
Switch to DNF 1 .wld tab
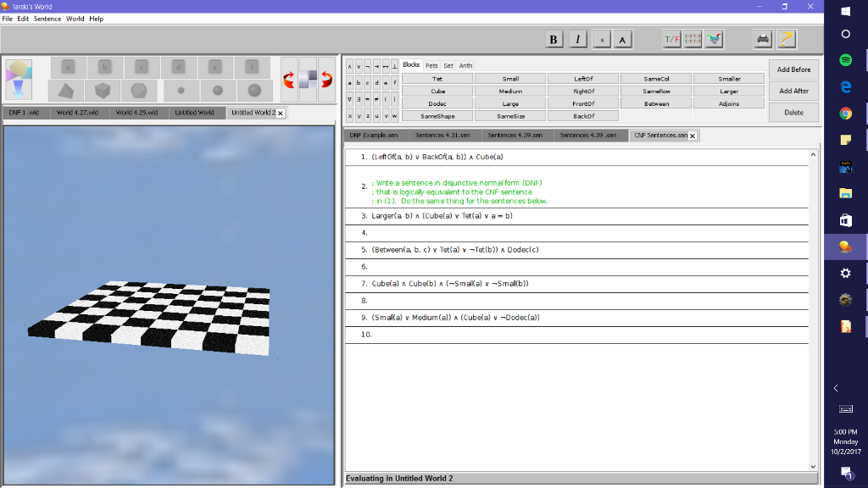click(x=24, y=113)
